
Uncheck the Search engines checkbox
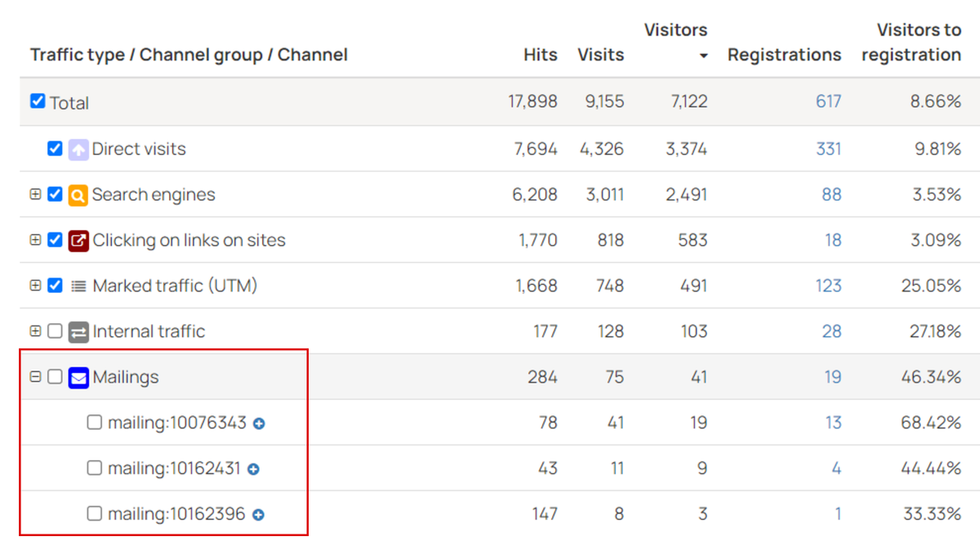(x=55, y=194)
